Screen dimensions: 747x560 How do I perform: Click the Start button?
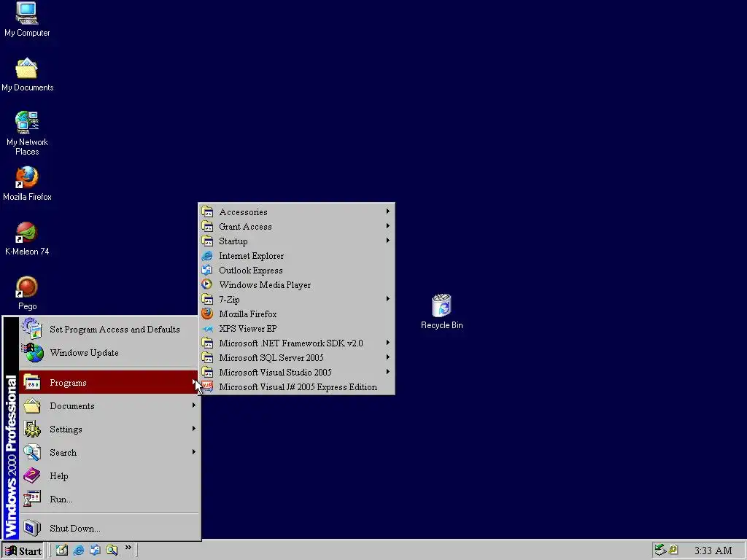[x=23, y=551]
